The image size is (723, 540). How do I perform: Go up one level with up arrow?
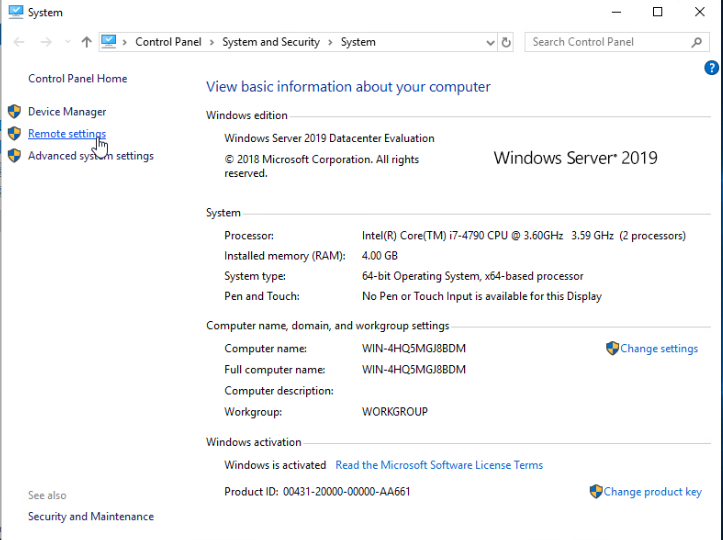[x=86, y=42]
